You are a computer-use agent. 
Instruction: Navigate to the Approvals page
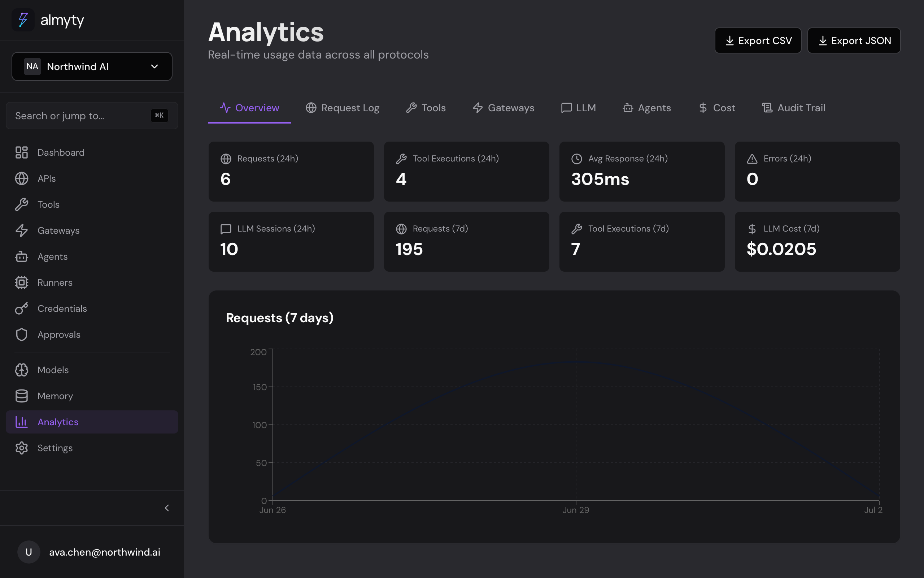tap(92, 335)
